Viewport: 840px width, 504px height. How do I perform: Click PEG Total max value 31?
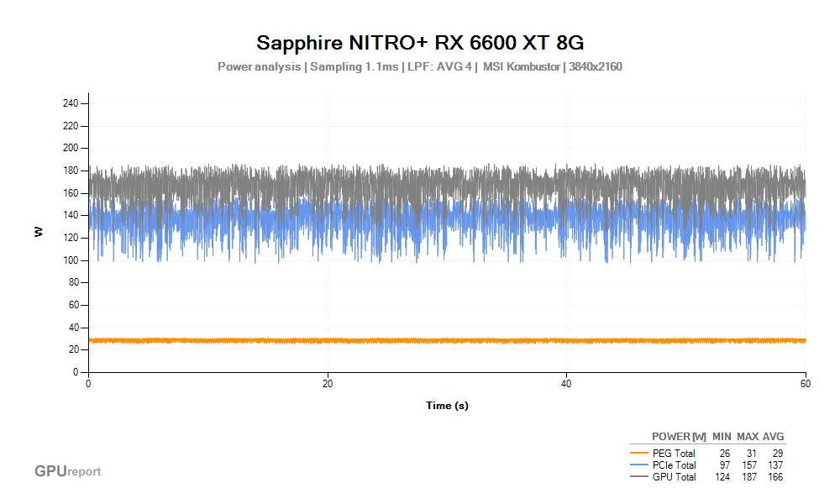752,453
